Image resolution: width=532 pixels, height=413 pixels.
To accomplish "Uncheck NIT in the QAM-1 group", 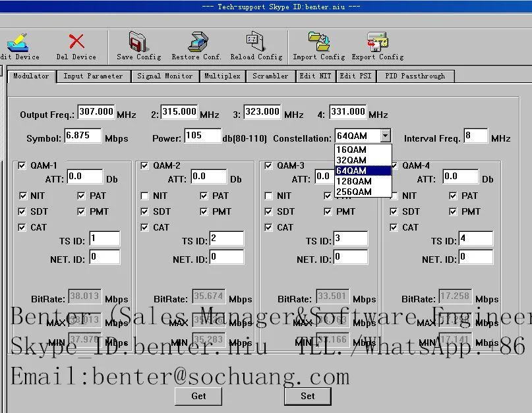I will pyautogui.click(x=22, y=196).
